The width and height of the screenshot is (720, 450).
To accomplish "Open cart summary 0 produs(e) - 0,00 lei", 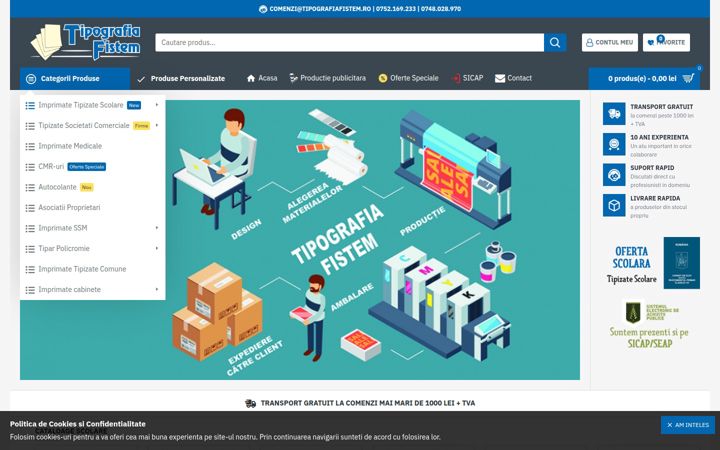I will pos(645,79).
